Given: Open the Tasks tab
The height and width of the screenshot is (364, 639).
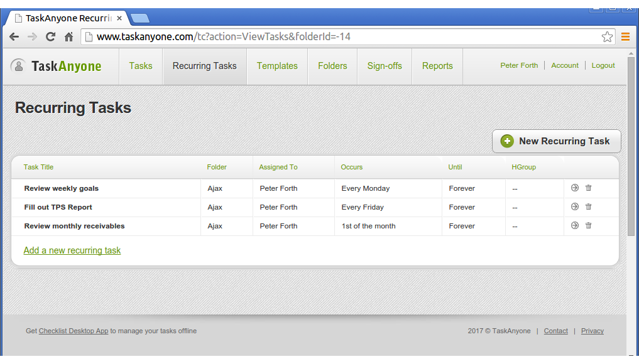Looking at the screenshot, I should (x=141, y=66).
